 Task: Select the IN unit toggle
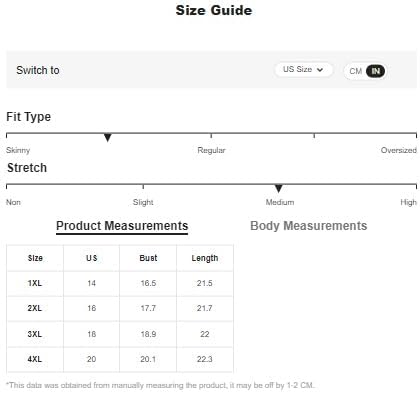(375, 71)
